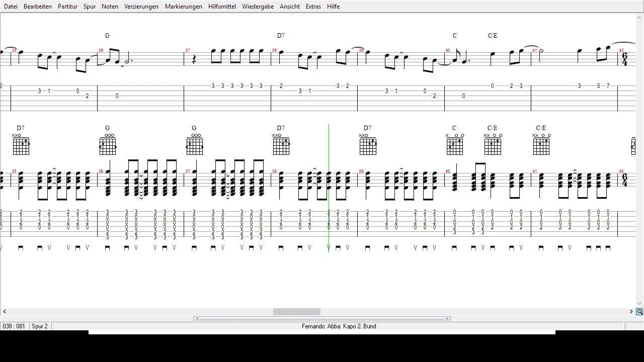The width and height of the screenshot is (644, 362).
Task: Click measure number 36 in the top staff
Action: [x=101, y=50]
